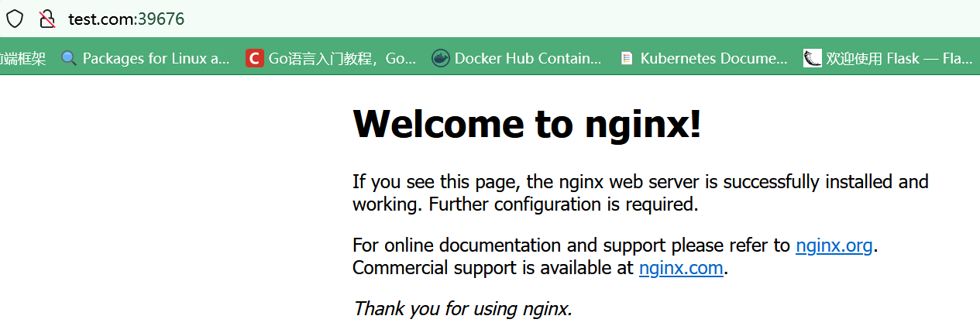This screenshot has width=980, height=333.
Task: Click the 'For online documentation and support' text
Action: coord(508,245)
